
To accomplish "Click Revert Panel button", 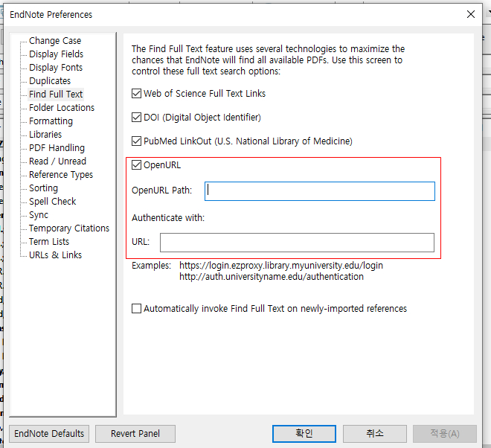I will (135, 434).
